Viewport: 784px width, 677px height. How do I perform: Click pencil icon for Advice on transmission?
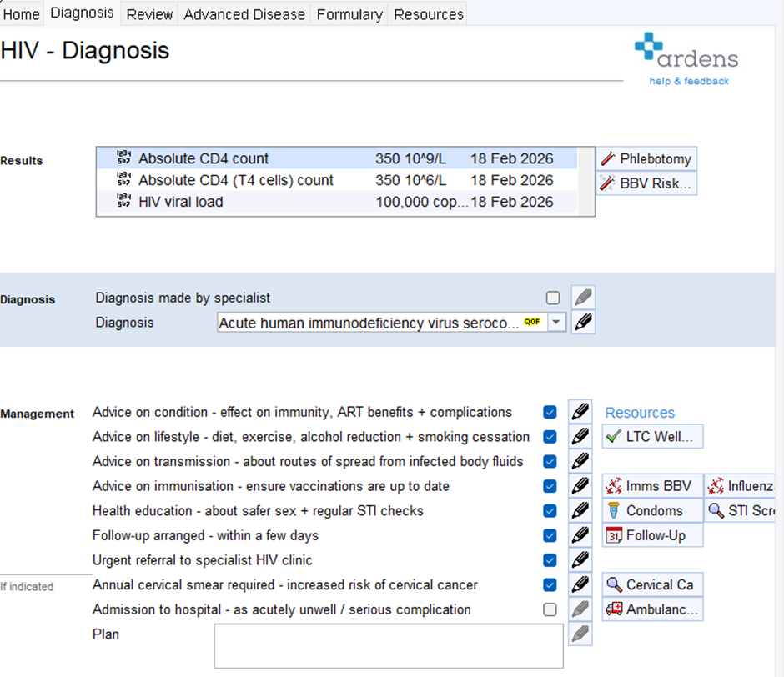[580, 460]
